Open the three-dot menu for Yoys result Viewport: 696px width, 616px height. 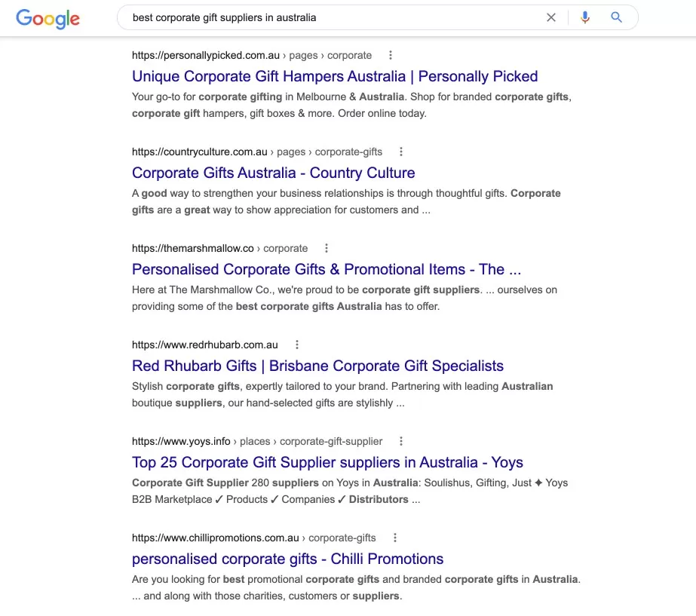(x=400, y=440)
